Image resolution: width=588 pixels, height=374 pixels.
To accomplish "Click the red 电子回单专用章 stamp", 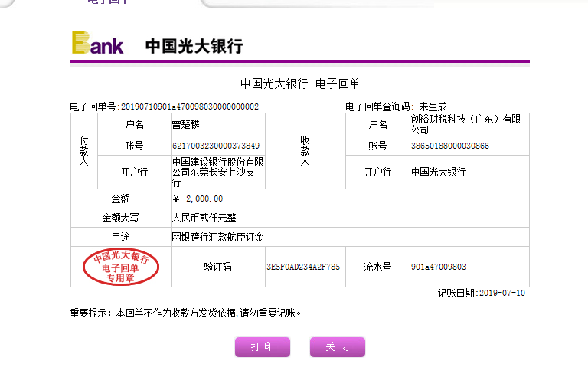I will 121,267.
